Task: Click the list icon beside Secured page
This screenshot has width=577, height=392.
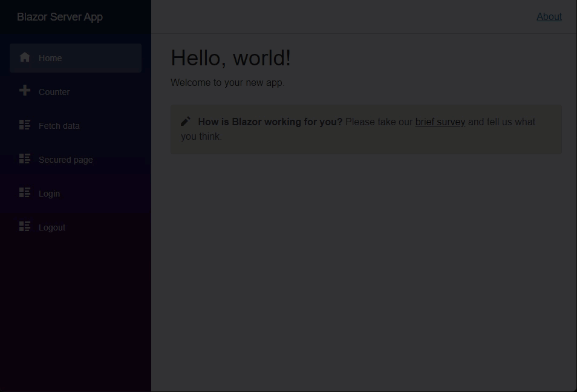Action: (25, 158)
